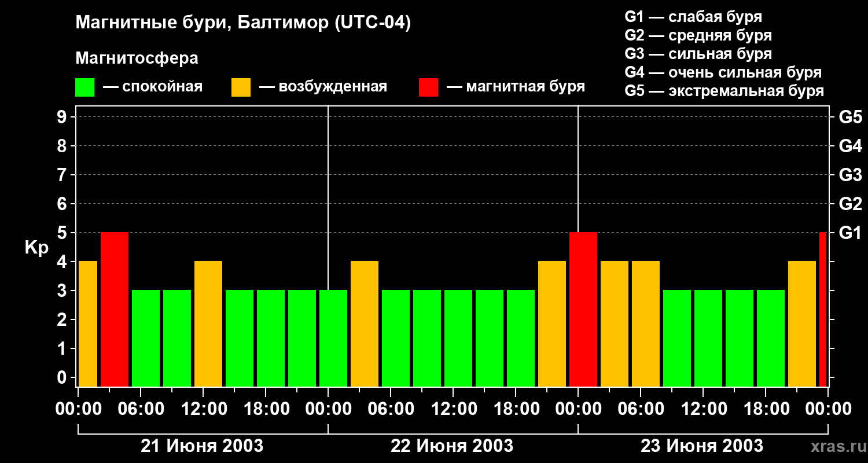The width and height of the screenshot is (868, 463).
Task: Click the orange 'возбужденная' legend swatch
Action: (x=241, y=87)
